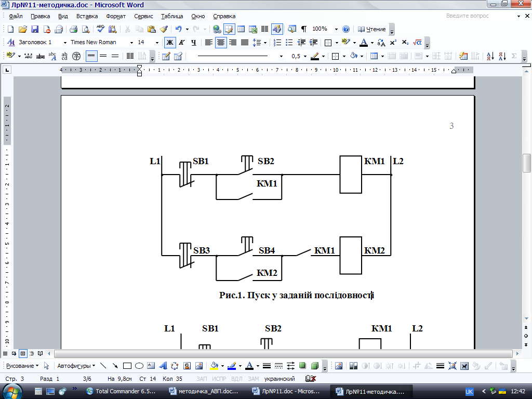532x399 pixels.
Task: Insert a hyperlink
Action: coord(217,29)
